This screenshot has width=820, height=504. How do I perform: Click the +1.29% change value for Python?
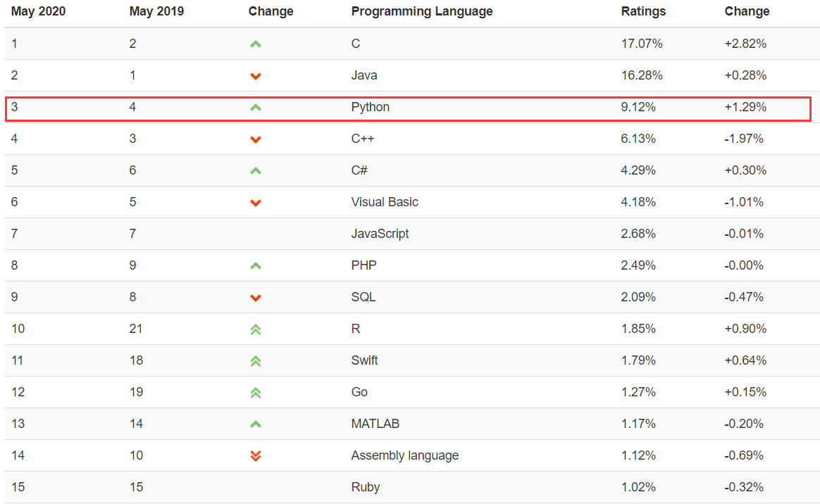tap(745, 107)
